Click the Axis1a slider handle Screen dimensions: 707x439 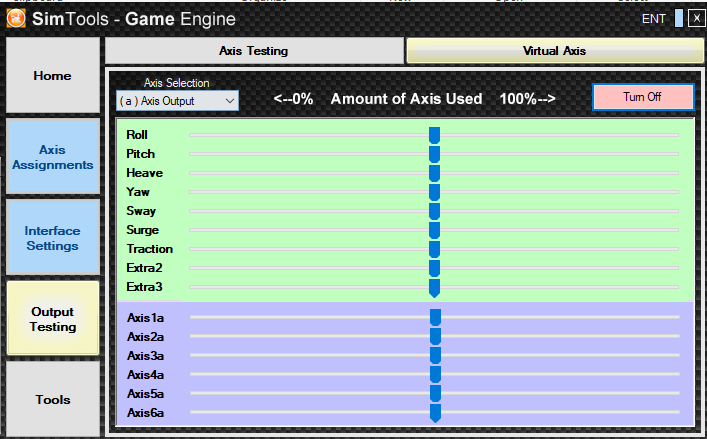click(435, 318)
